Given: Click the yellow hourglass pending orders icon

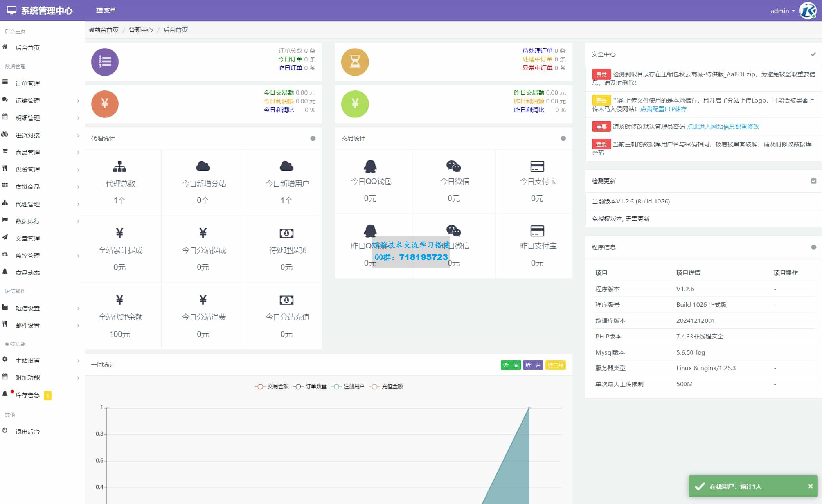Looking at the screenshot, I should tap(355, 62).
